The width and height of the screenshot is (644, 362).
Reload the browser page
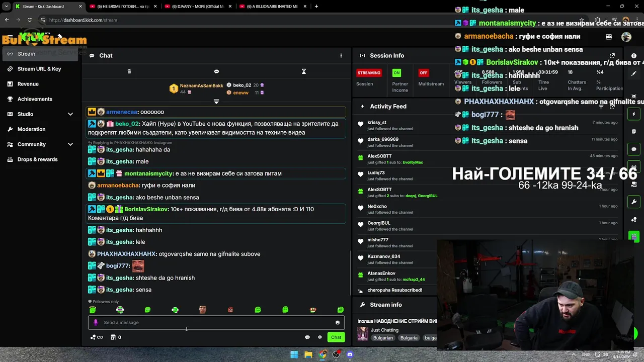29,20
